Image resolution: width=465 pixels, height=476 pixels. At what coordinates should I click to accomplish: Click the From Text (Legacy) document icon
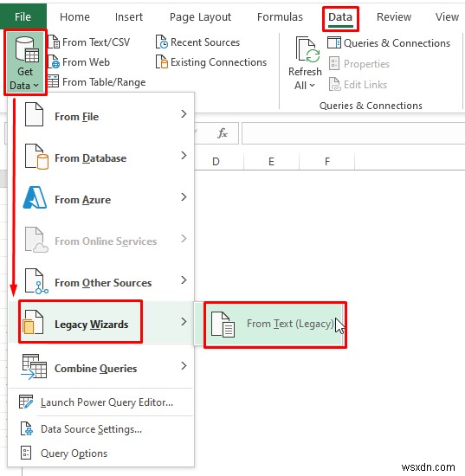tap(223, 325)
